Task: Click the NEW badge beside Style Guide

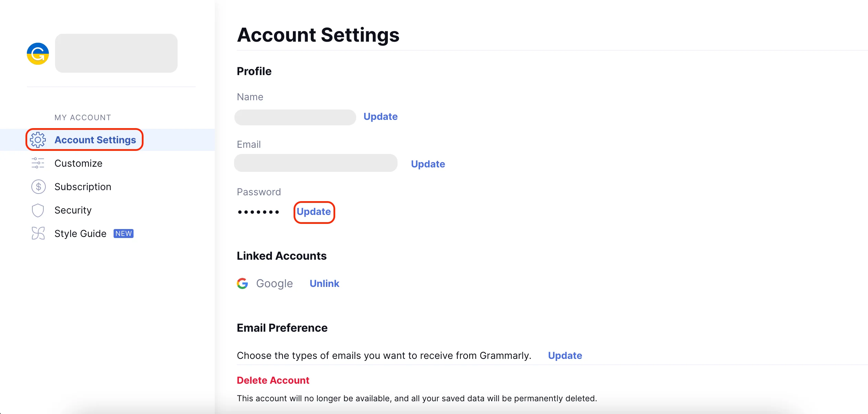Action: 124,234
